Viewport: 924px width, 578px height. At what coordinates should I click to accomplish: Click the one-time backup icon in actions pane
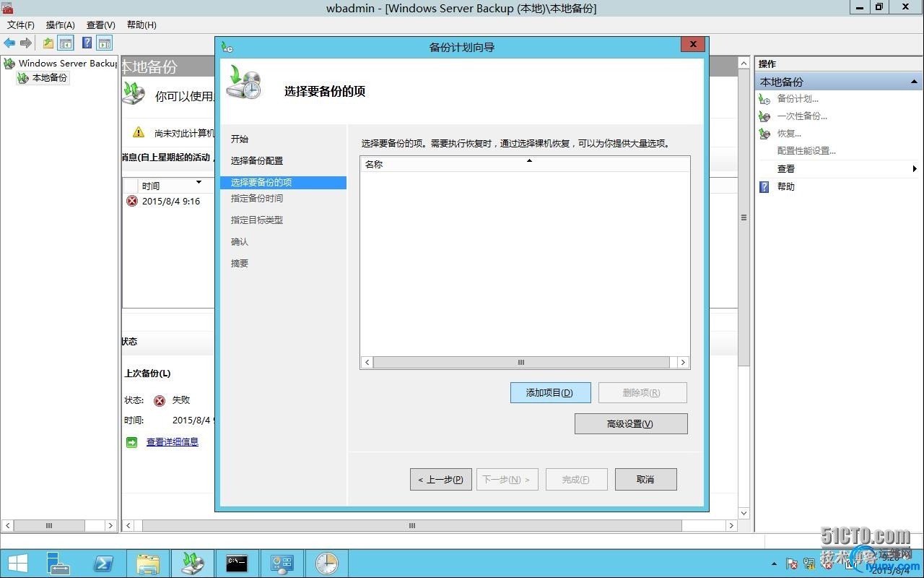coord(764,116)
